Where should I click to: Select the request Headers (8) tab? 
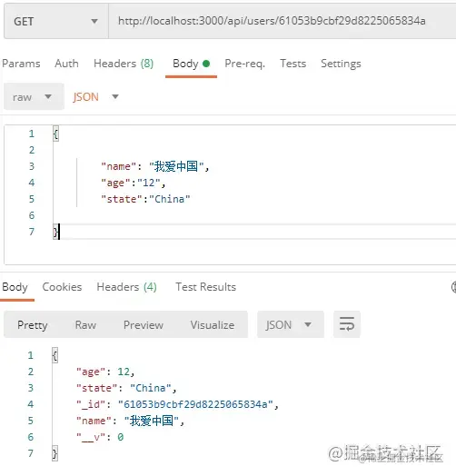pos(124,64)
